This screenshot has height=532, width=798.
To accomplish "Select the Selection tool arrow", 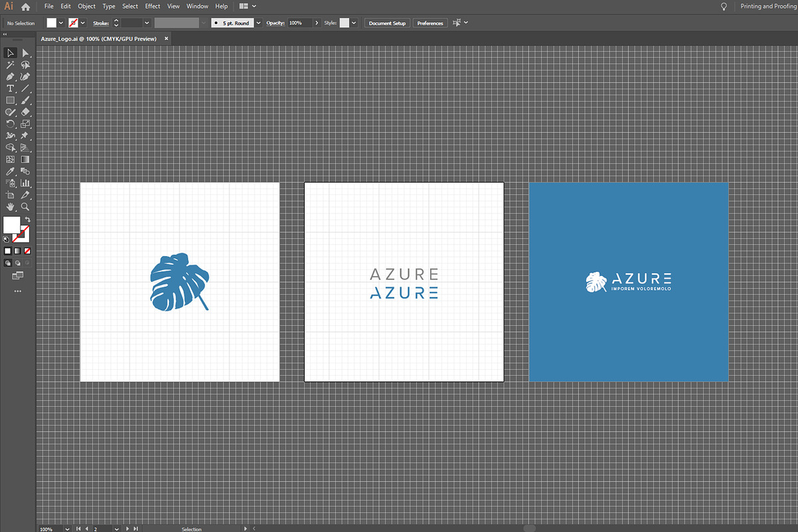I will click(x=11, y=53).
